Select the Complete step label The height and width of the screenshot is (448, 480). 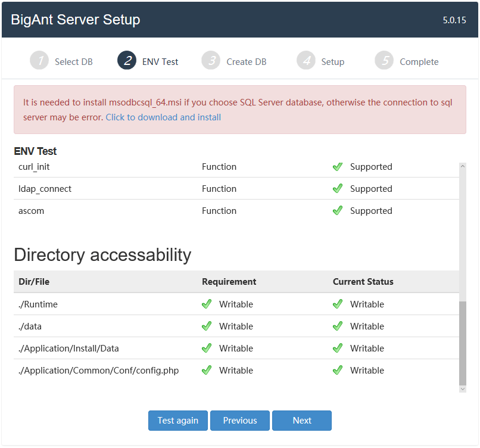(x=419, y=62)
